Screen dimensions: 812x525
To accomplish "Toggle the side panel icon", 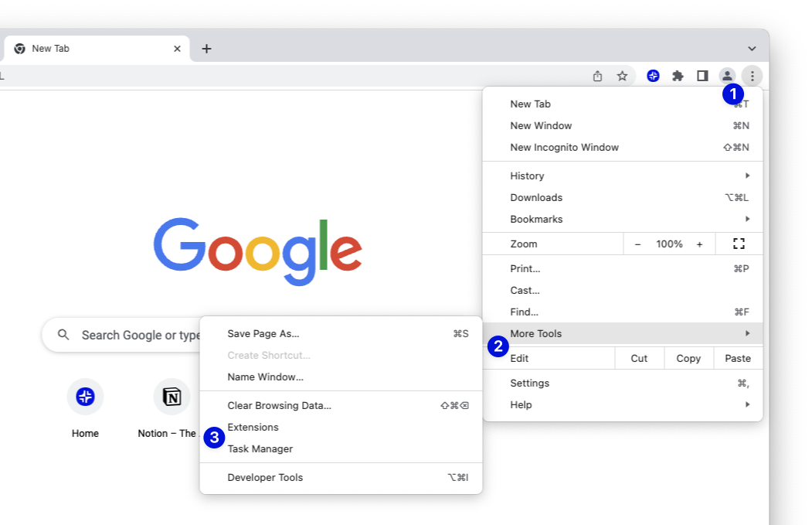I will point(702,77).
